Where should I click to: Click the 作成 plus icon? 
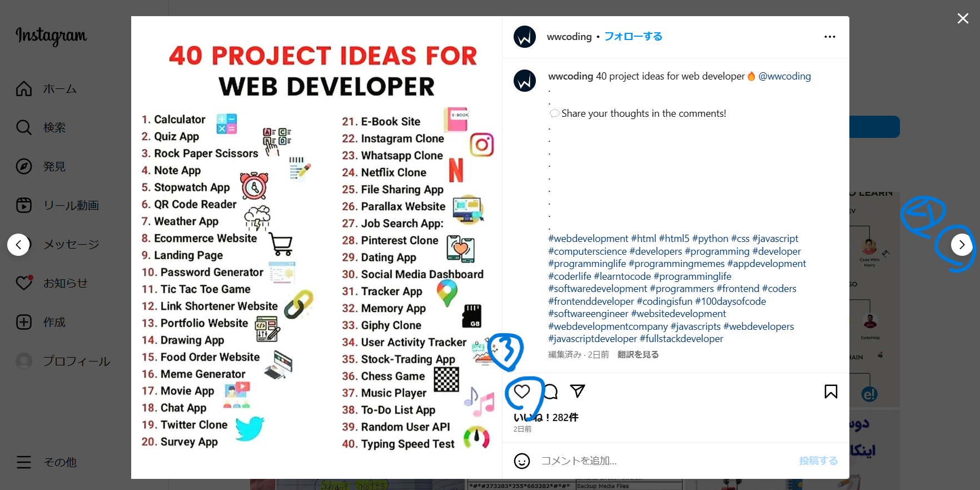(24, 322)
